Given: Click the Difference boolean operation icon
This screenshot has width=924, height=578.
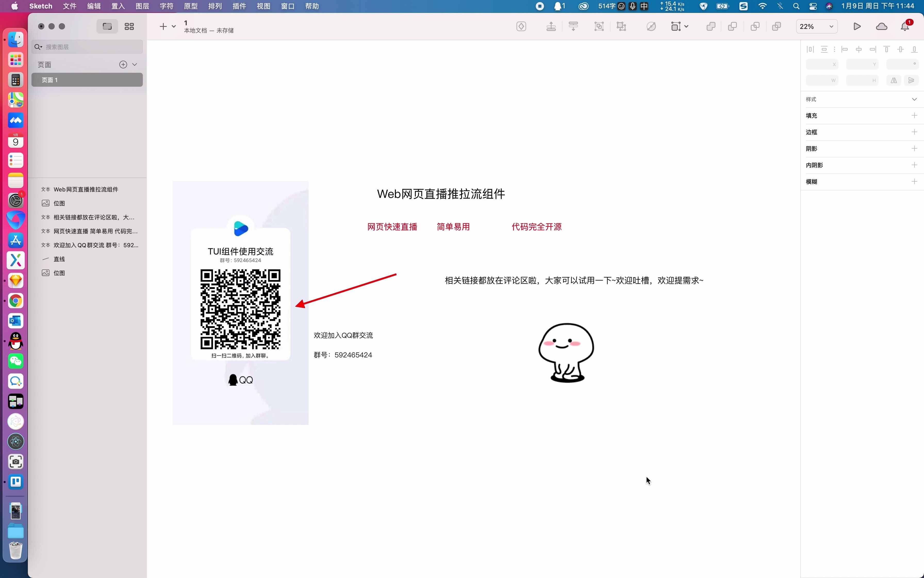Looking at the screenshot, I should 776,26.
